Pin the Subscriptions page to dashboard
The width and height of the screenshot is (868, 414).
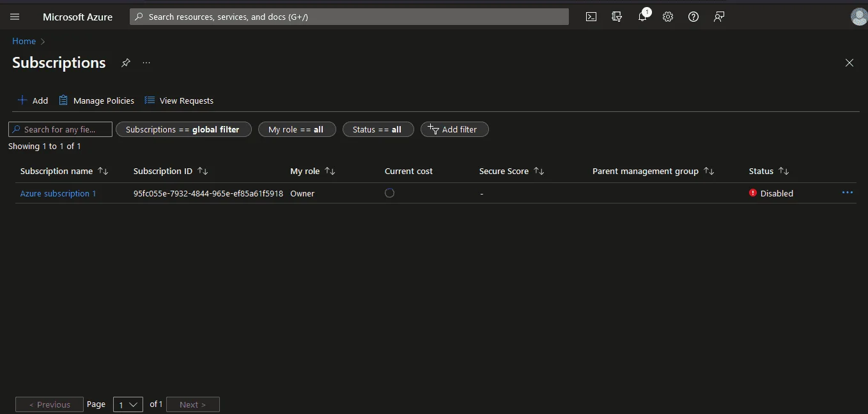tap(126, 63)
